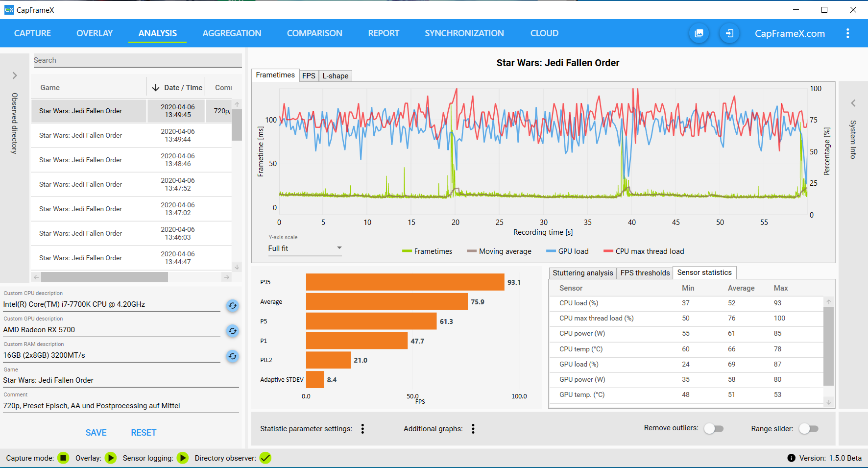
Task: Open the COMPARISON tab
Action: pyautogui.click(x=314, y=33)
